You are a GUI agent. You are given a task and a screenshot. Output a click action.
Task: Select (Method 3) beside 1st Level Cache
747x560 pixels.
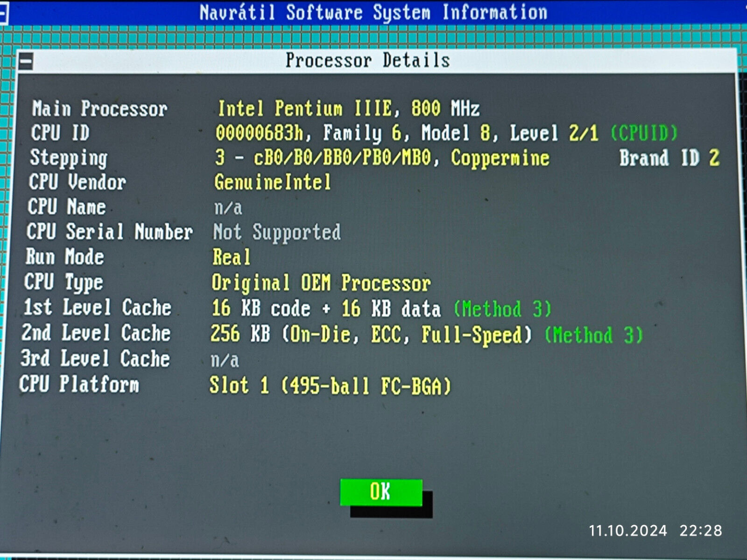(502, 309)
